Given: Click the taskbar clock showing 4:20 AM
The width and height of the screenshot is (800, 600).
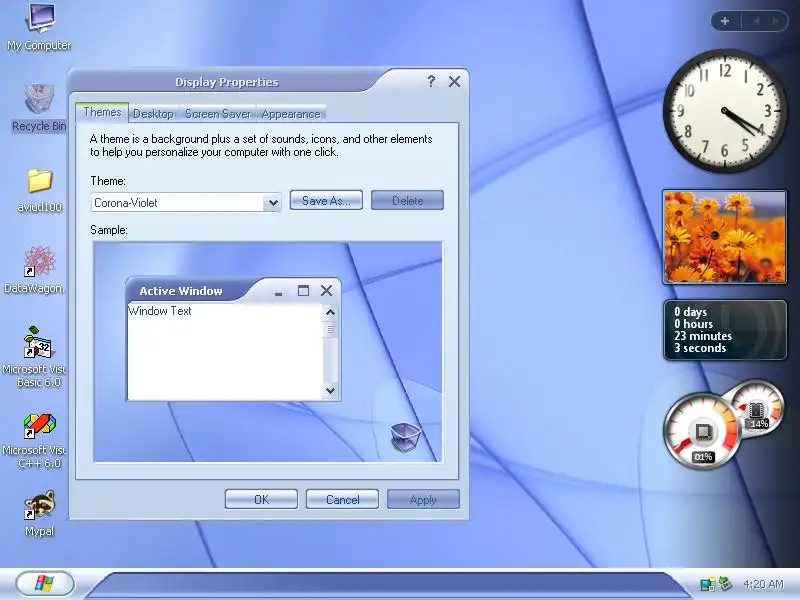Looking at the screenshot, I should [x=763, y=584].
